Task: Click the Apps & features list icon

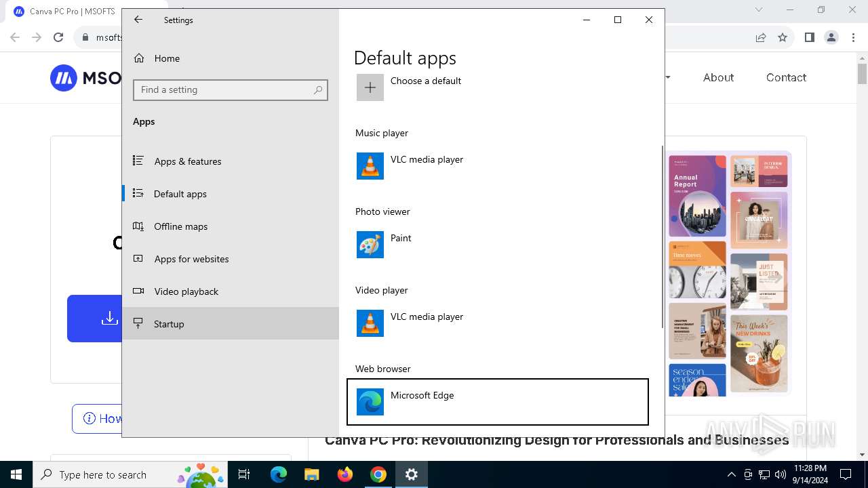Action: click(x=138, y=161)
